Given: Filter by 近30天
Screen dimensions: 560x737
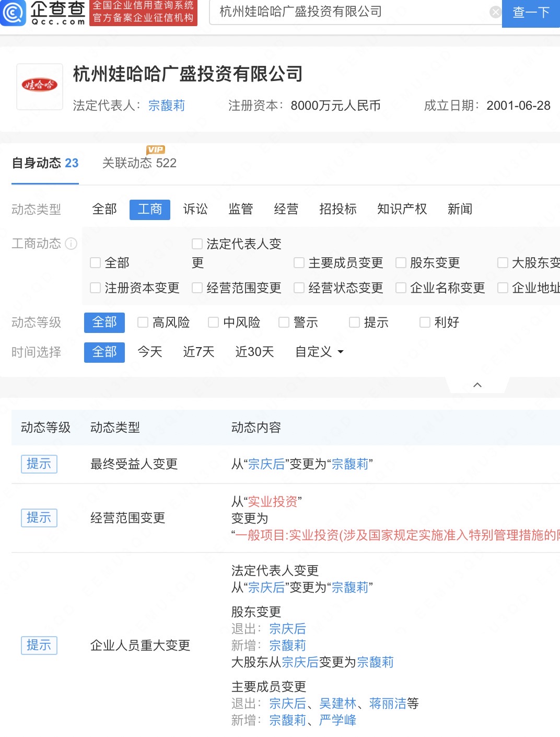Looking at the screenshot, I should point(254,352).
